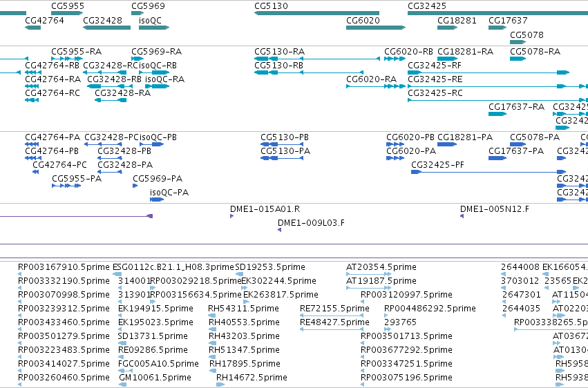
Task: Open the CG5130-PA protein label
Action: pos(285,151)
